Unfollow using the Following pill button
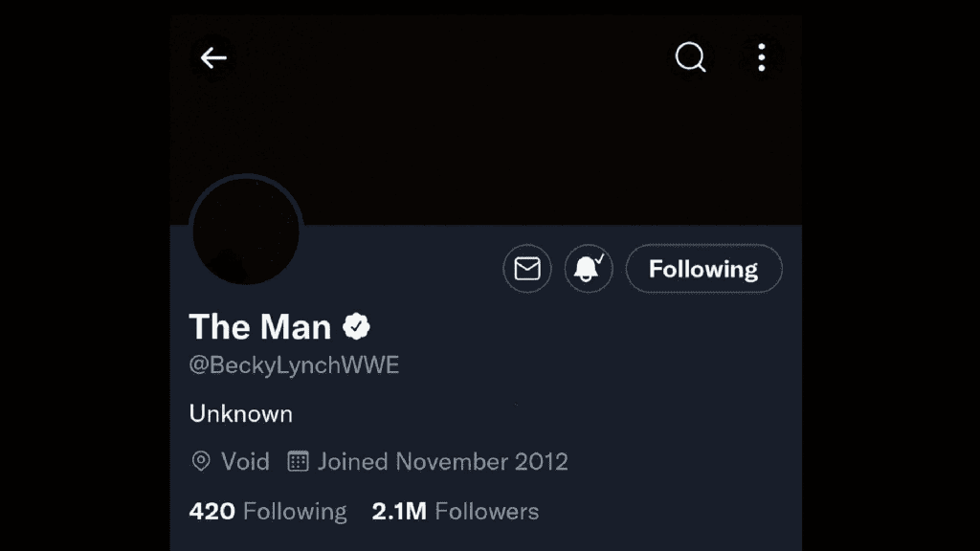The height and width of the screenshot is (551, 980). click(703, 269)
